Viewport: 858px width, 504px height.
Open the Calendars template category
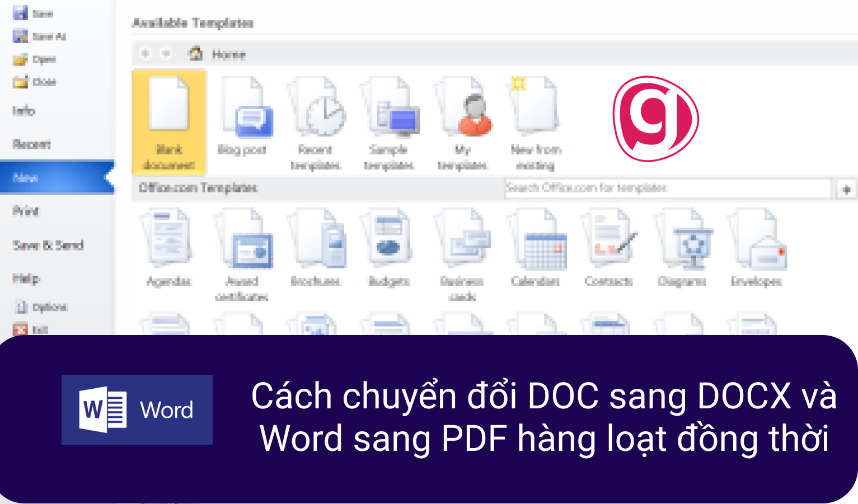click(x=536, y=246)
